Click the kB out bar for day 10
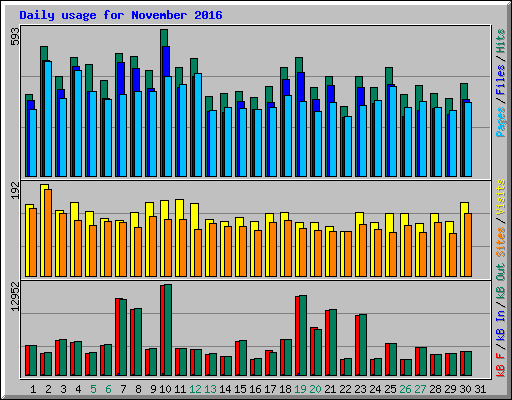The height and width of the screenshot is (400, 512). (x=168, y=330)
